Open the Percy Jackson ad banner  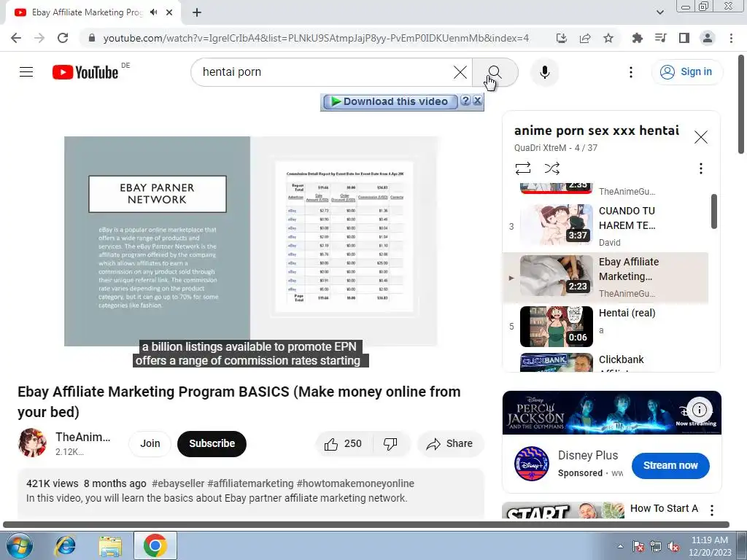[612, 413]
